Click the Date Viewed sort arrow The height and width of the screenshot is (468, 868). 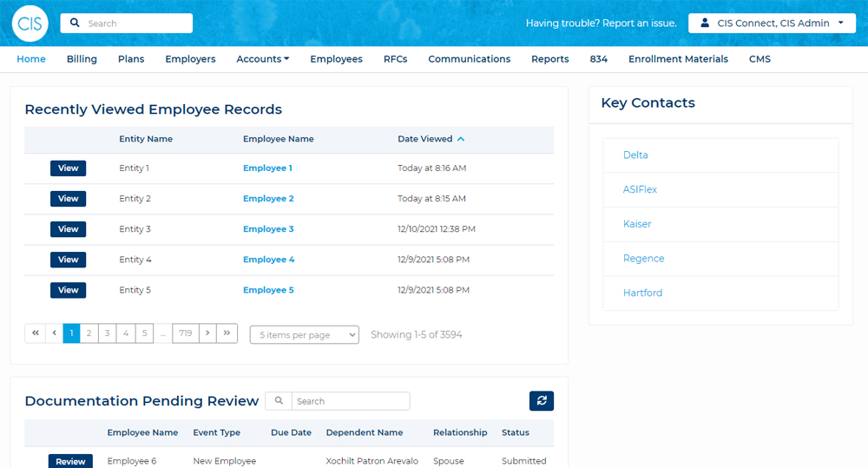click(x=461, y=139)
